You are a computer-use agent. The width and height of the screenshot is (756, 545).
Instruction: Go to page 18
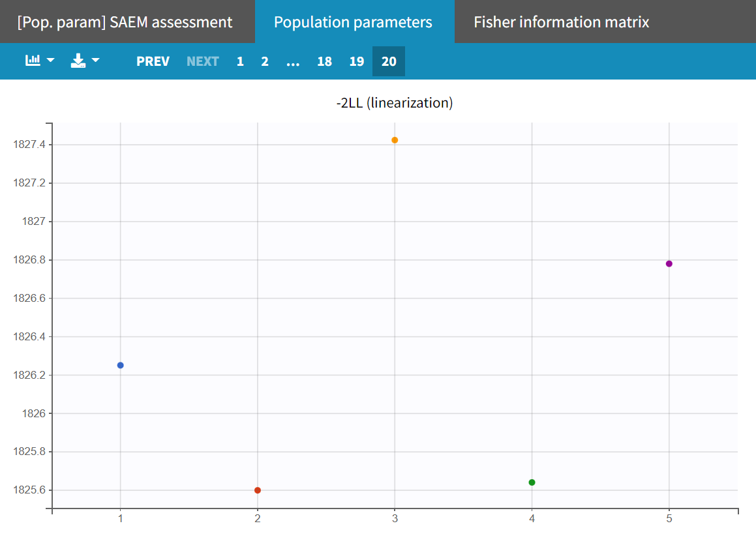coord(324,61)
